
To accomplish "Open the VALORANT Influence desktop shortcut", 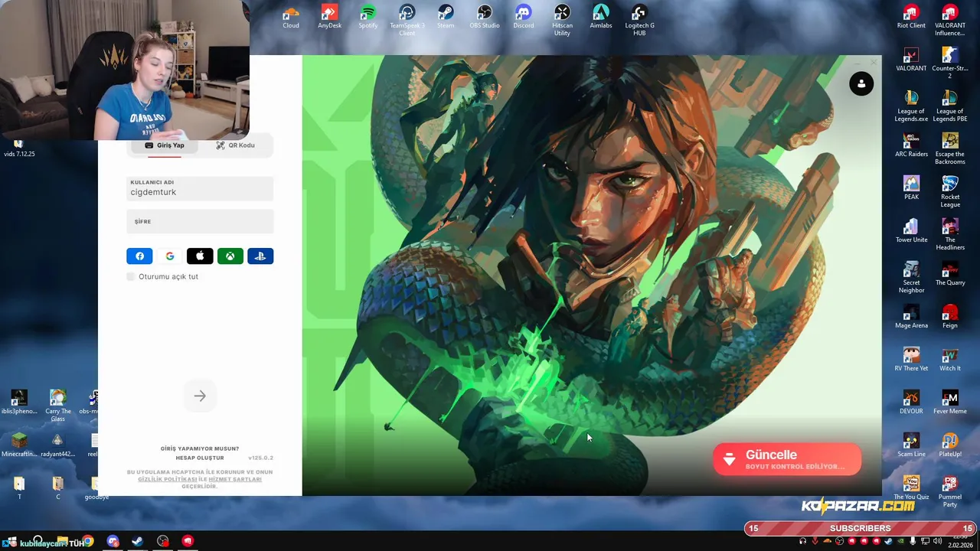I will [x=950, y=20].
